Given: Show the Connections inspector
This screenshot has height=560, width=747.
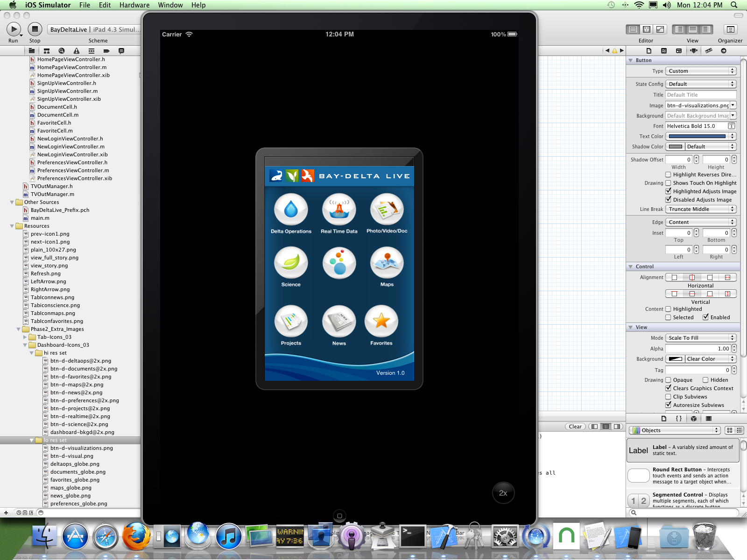Looking at the screenshot, I should [x=724, y=51].
